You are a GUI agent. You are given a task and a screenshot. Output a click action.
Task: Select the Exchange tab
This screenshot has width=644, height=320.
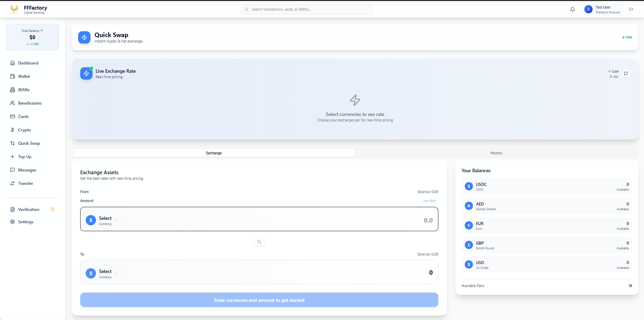point(214,153)
